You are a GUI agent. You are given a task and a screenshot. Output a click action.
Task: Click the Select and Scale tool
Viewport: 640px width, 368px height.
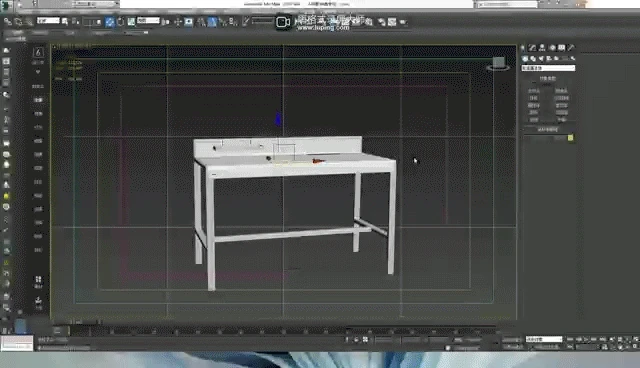[131, 22]
